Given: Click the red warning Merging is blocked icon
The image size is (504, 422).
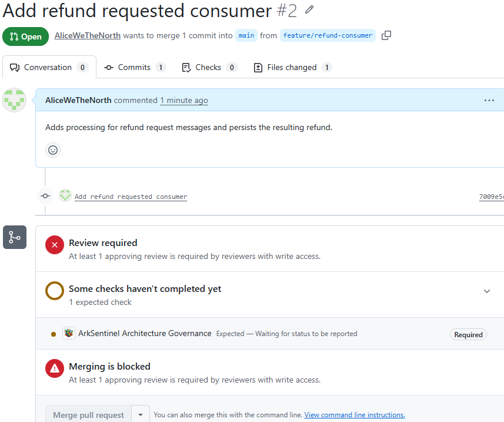Looking at the screenshot, I should click(55, 368).
